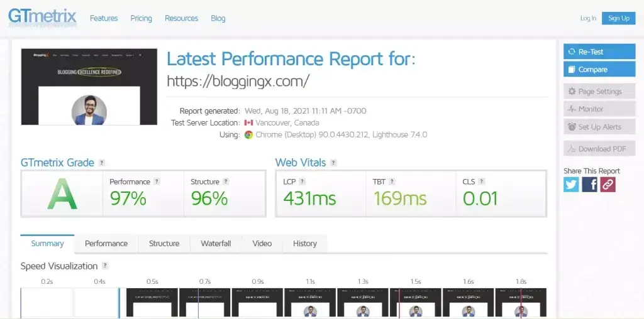Click the grade A letter

click(x=62, y=194)
